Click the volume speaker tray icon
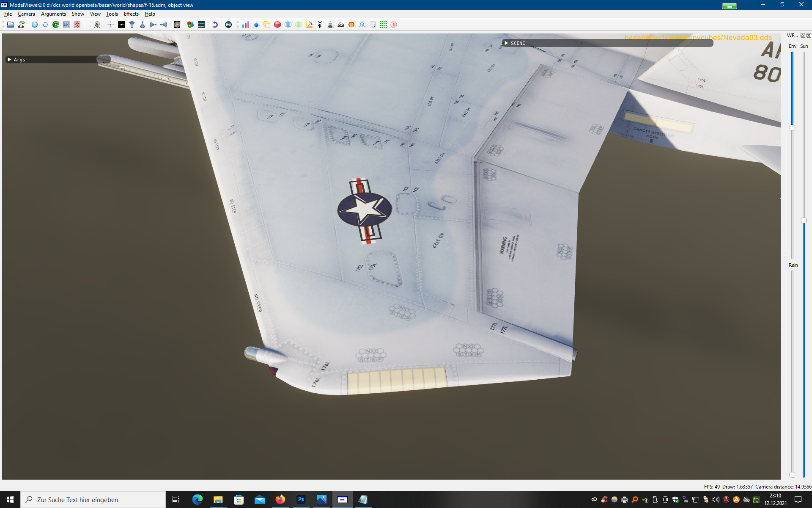Viewport: 812px width, 508px height. (x=716, y=500)
